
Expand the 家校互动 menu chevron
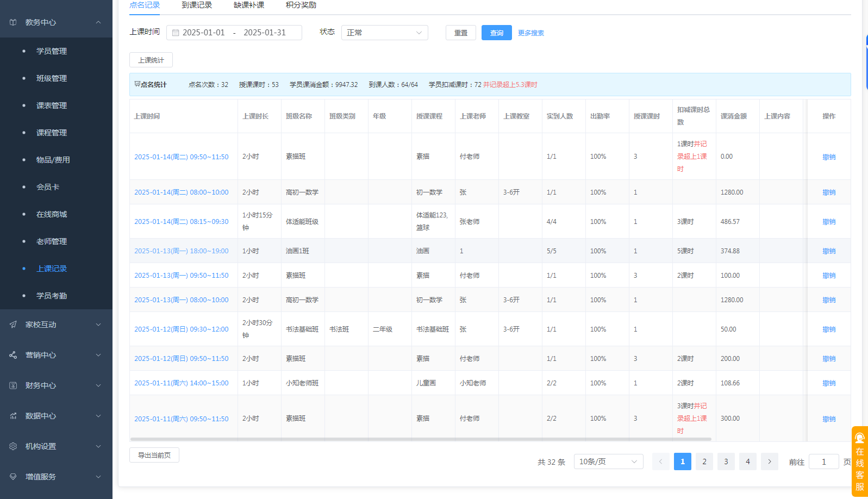point(98,325)
